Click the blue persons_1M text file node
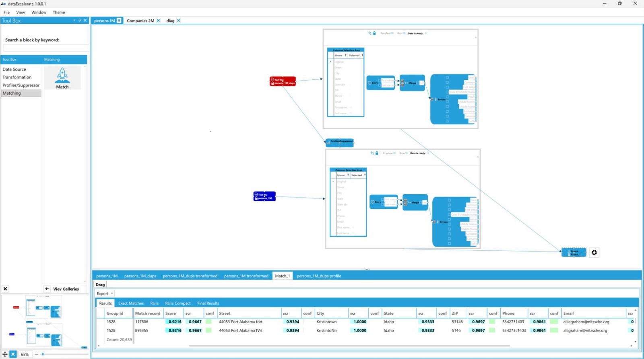 coord(264,196)
